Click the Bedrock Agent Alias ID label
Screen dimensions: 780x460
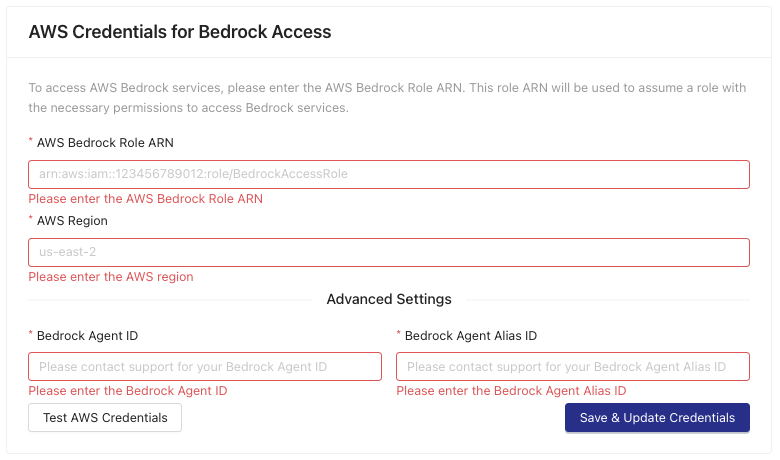471,336
